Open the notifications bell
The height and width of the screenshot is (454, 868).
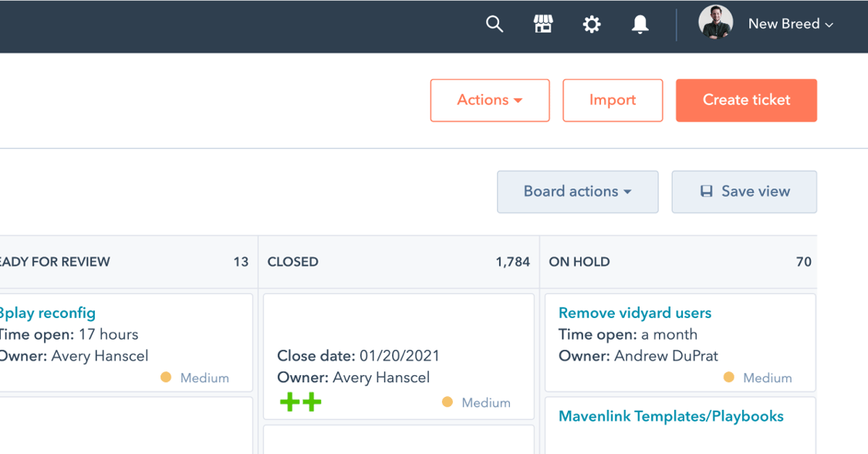coord(639,24)
